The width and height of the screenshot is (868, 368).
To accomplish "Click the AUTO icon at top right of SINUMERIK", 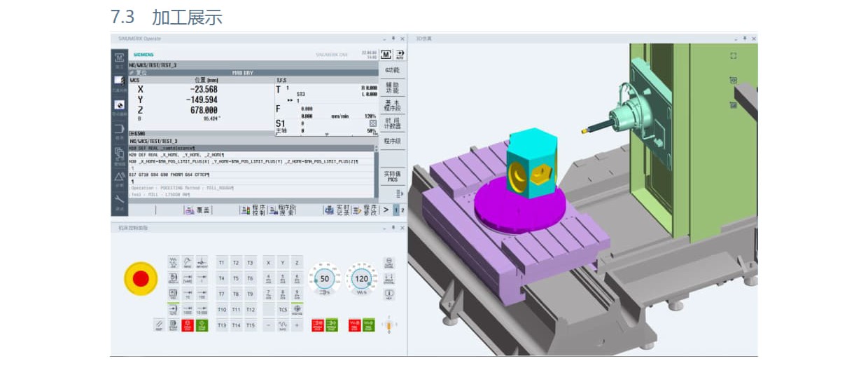I will 400,55.
